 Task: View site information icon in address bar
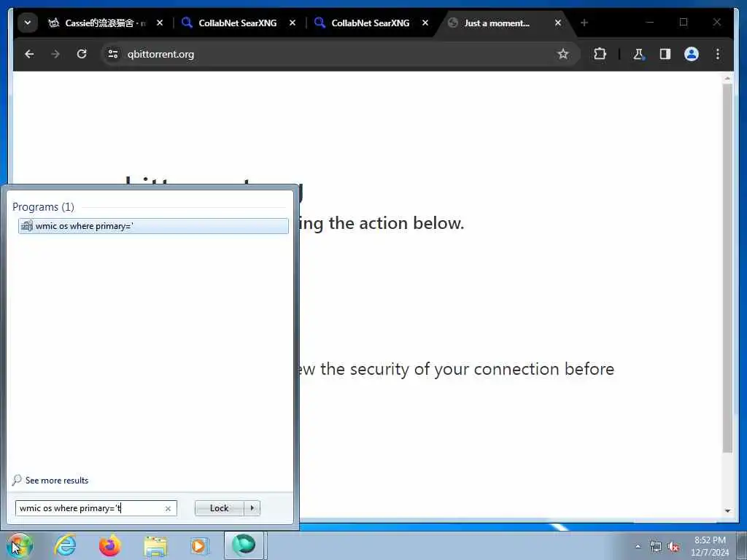click(x=113, y=54)
